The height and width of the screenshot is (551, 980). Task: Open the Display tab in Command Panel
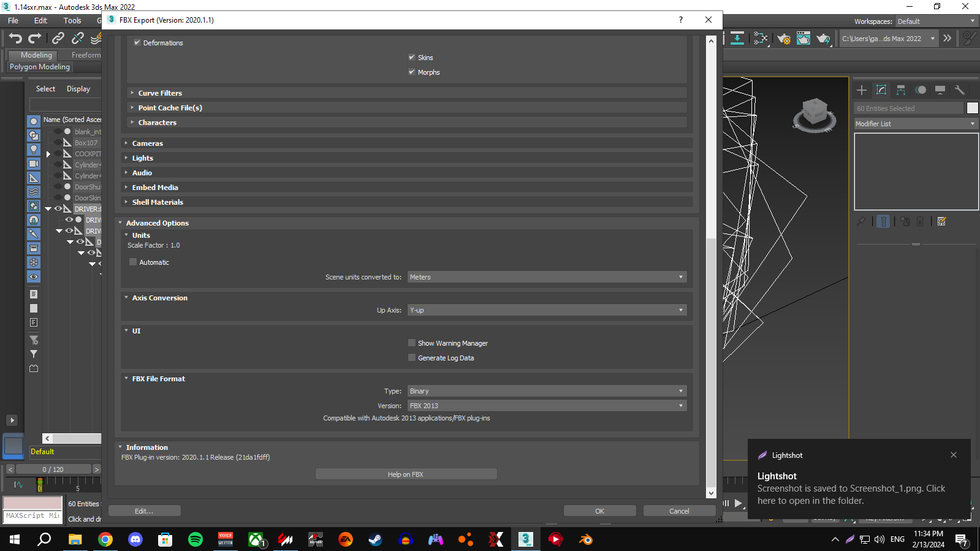tap(940, 90)
